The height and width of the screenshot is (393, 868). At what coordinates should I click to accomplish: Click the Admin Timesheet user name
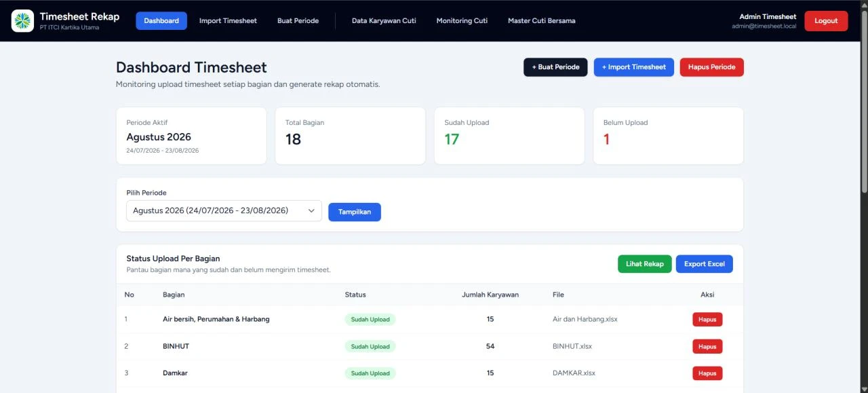pyautogui.click(x=768, y=16)
